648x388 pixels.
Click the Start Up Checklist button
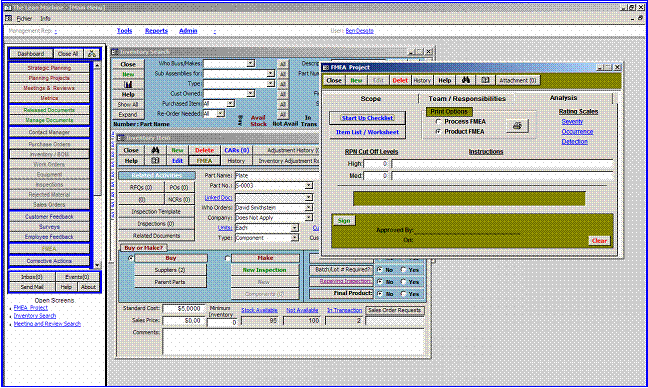coord(367,118)
